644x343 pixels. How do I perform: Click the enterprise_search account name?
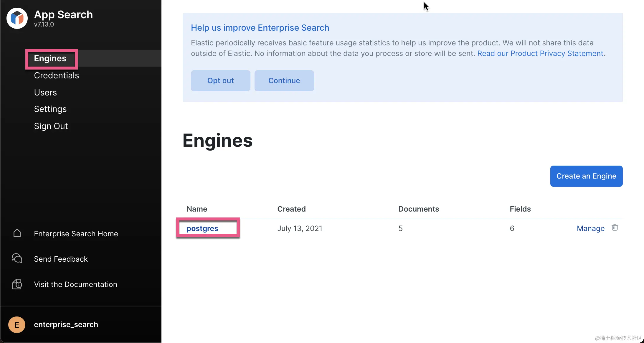[x=66, y=324]
